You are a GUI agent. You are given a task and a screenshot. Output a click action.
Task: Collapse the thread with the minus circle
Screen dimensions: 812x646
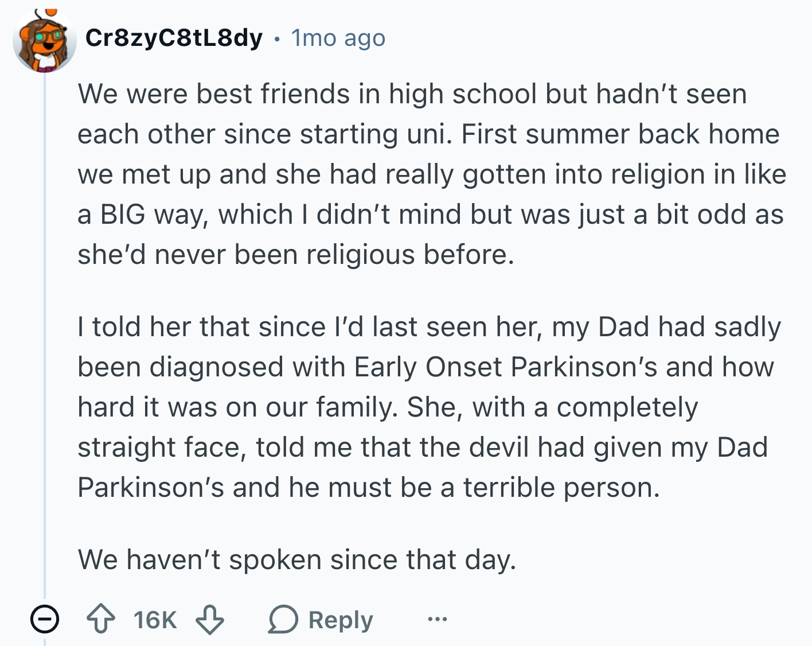click(45, 620)
